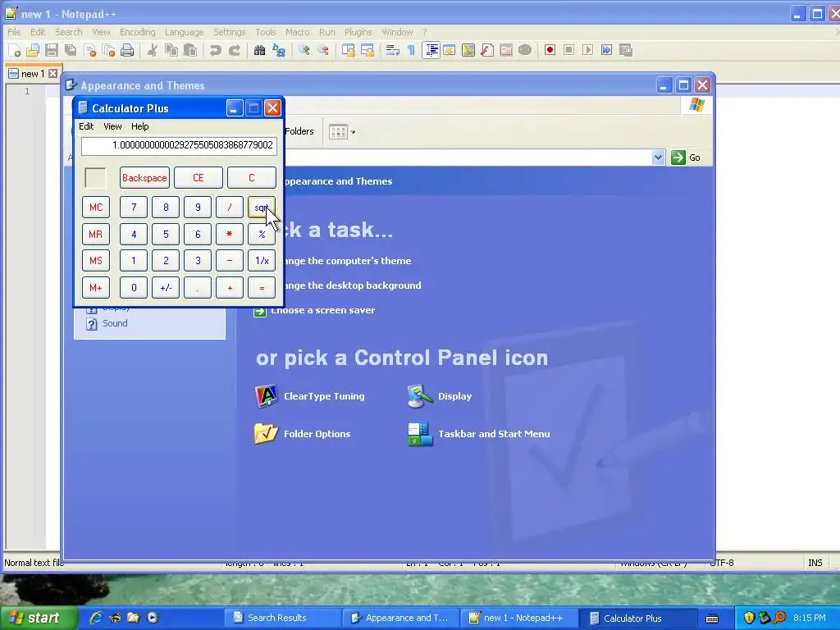Image resolution: width=840 pixels, height=630 pixels.
Task: Click the percent (%) key in calculator
Action: pyautogui.click(x=262, y=234)
